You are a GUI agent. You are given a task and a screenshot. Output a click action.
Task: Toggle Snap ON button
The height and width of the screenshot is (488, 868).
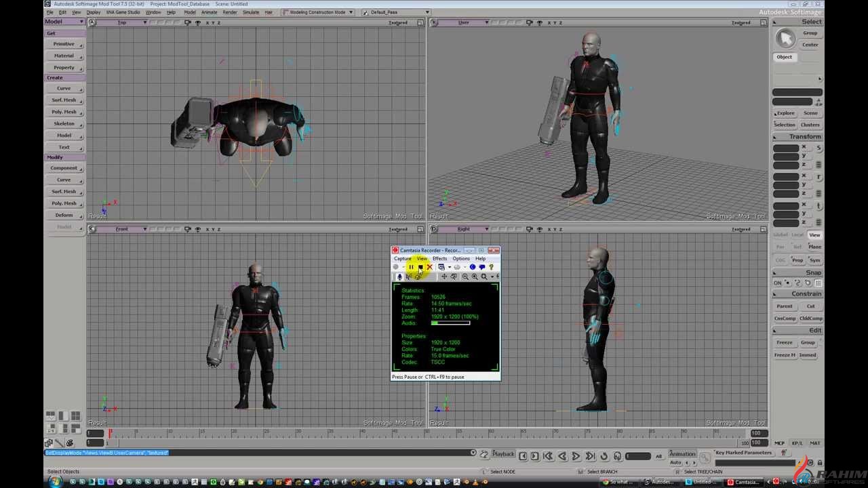[778, 283]
